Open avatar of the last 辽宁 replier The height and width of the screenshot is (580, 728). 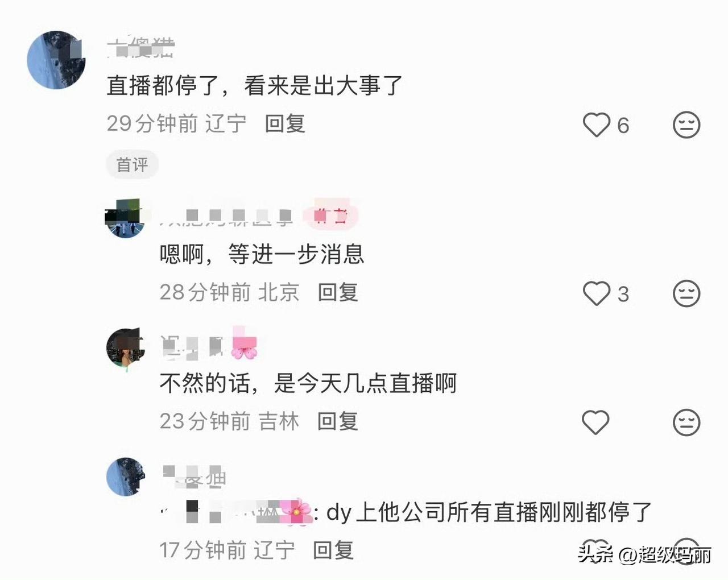pos(125,477)
